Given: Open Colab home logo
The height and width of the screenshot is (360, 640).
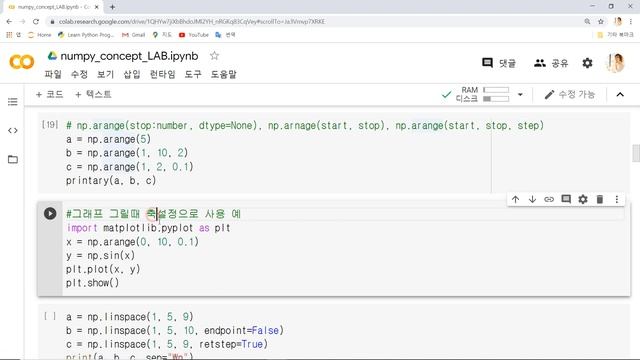Looking at the screenshot, I should click(x=21, y=62).
